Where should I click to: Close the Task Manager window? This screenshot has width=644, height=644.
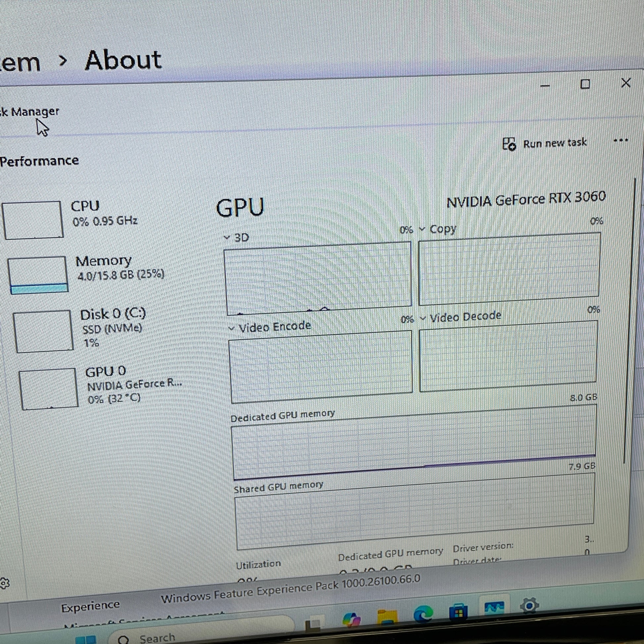click(626, 83)
